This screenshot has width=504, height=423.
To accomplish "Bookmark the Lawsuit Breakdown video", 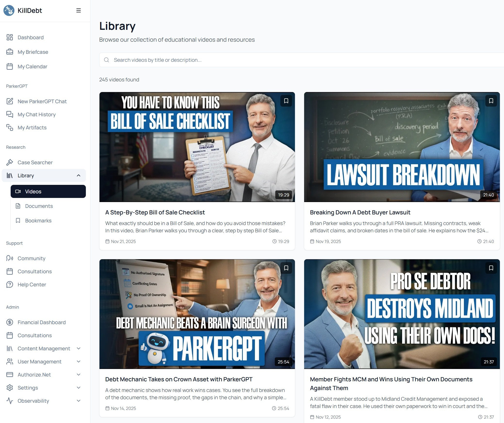I will click(491, 101).
